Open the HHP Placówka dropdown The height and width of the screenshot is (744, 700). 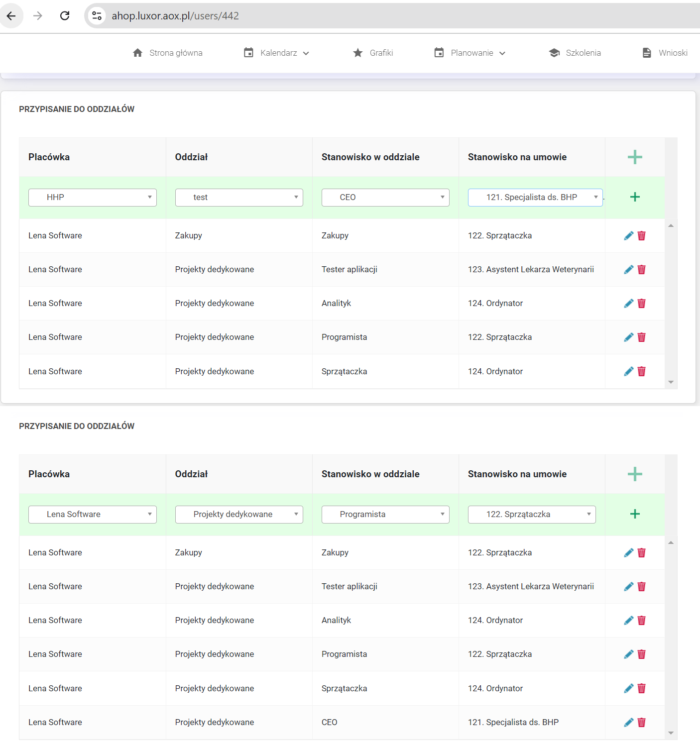93,198
